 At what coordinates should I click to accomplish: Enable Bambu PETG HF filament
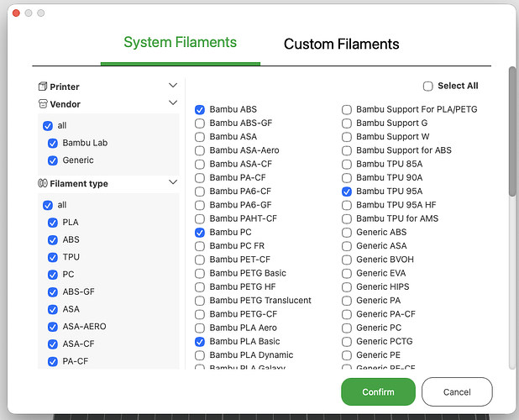click(200, 287)
